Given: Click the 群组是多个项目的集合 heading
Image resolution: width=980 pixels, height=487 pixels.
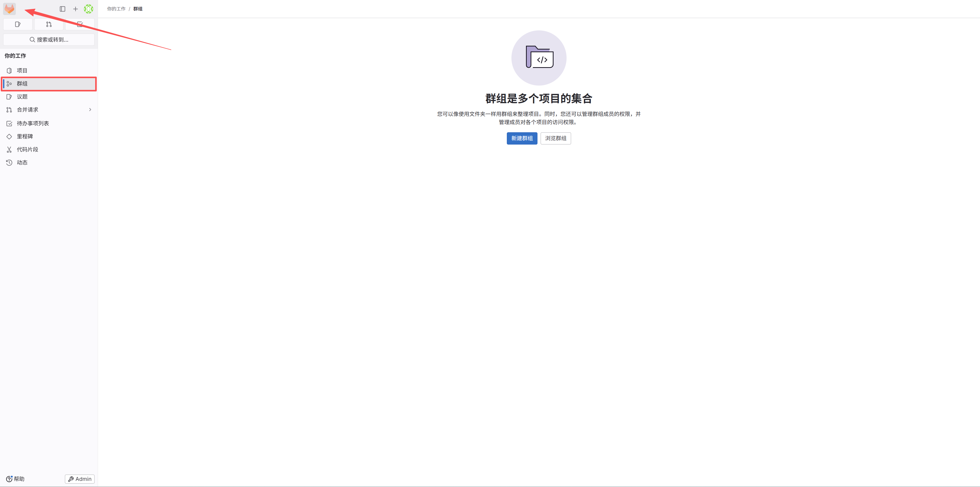Looking at the screenshot, I should 539,99.
